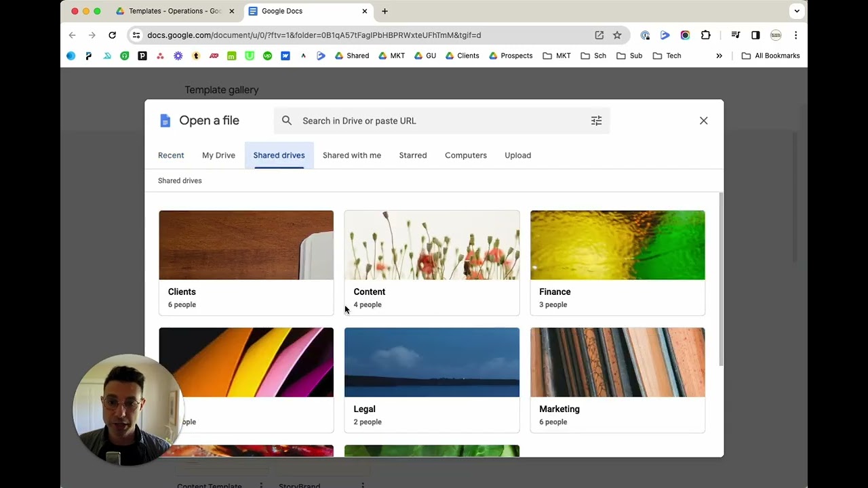Reload the current page
This screenshot has height=488, width=868.
click(112, 35)
